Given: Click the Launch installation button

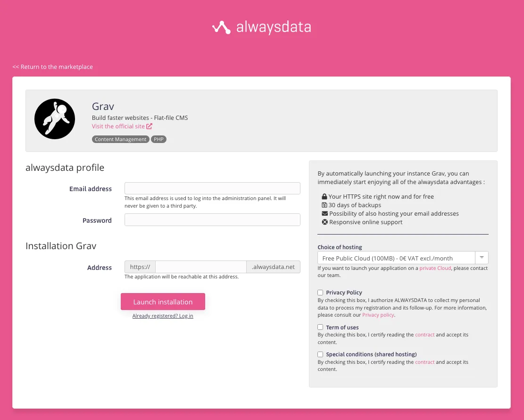Looking at the screenshot, I should pyautogui.click(x=163, y=302).
